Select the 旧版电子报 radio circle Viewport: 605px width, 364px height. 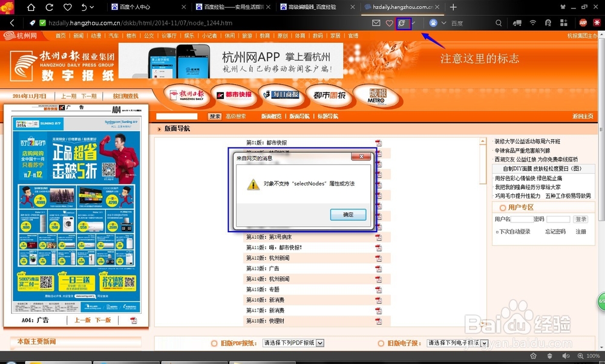[381, 342]
